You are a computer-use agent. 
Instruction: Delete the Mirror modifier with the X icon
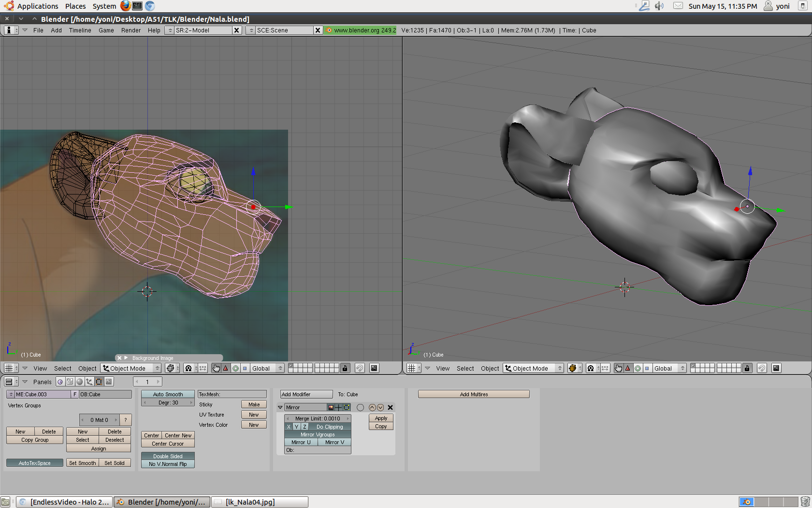(390, 407)
